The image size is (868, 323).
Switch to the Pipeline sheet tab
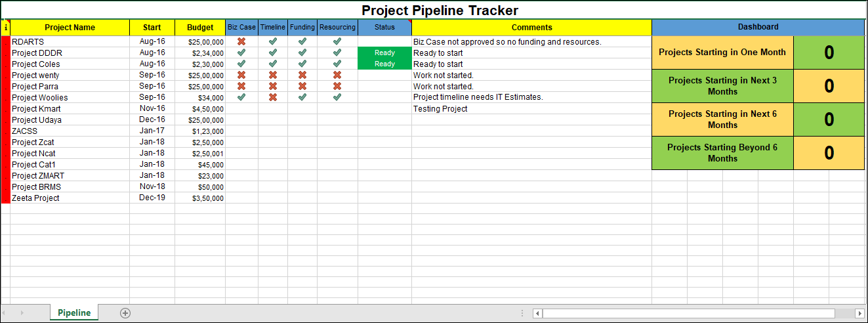click(74, 312)
